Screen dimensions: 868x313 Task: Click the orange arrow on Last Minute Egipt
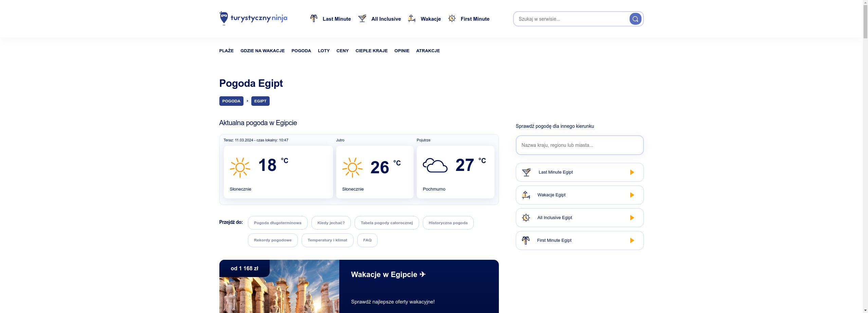click(632, 172)
